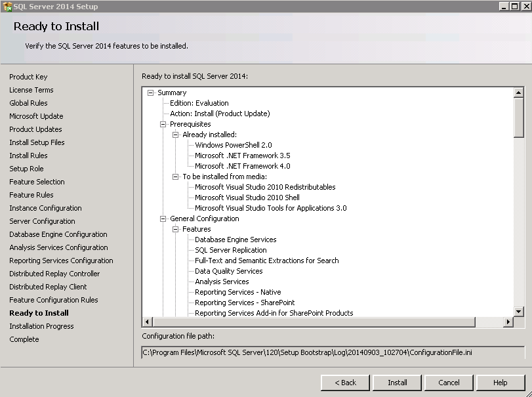This screenshot has height=397, width=532.
Task: Click the vertical scrollbar down arrow
Action: coord(519,311)
